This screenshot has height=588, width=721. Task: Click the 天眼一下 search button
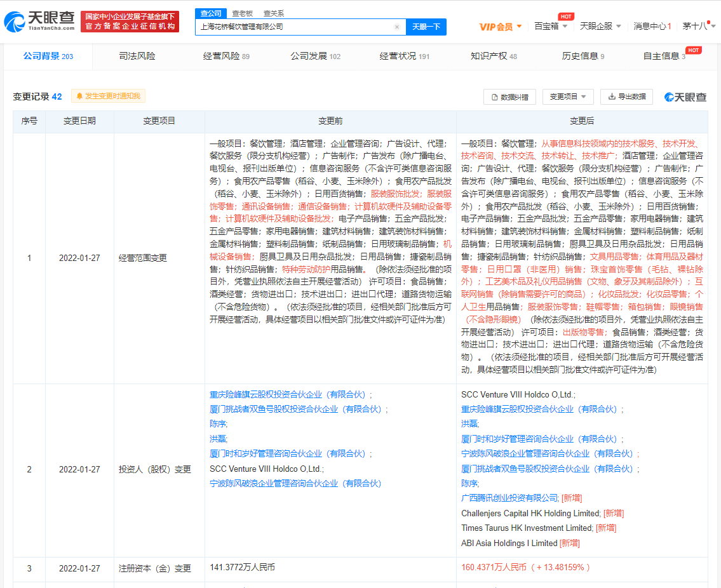click(x=426, y=27)
